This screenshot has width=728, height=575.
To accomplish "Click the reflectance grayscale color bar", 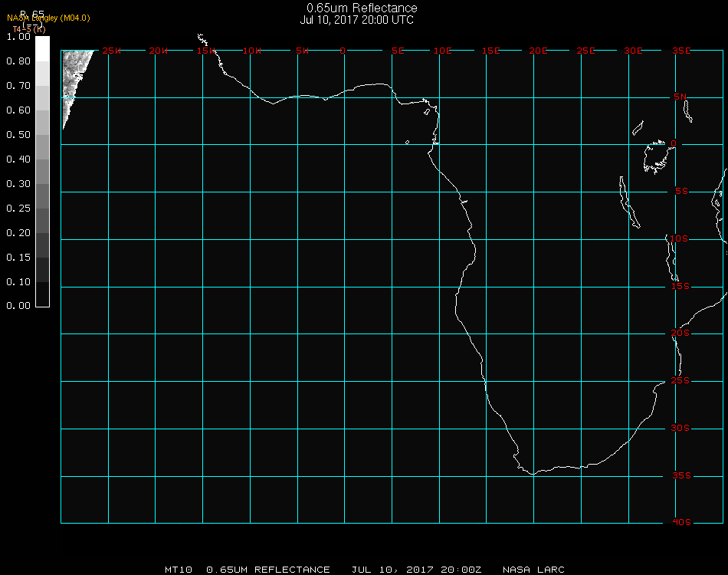I will [x=42, y=172].
